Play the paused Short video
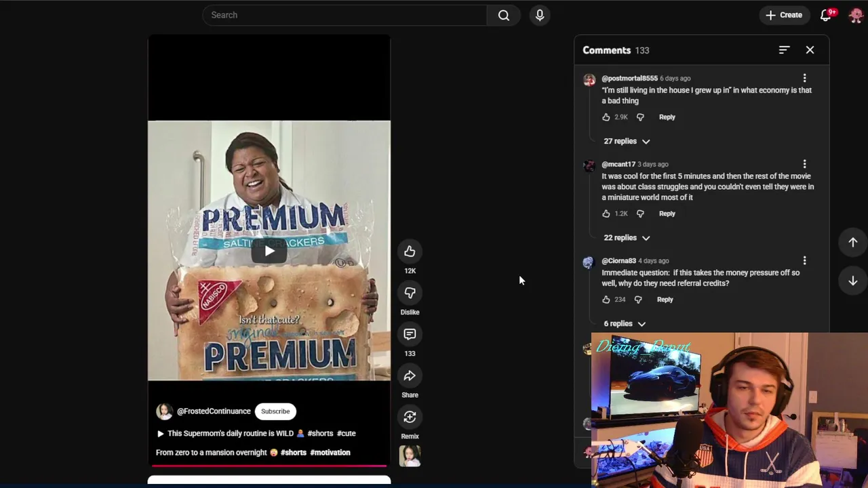The image size is (868, 488). (x=269, y=251)
